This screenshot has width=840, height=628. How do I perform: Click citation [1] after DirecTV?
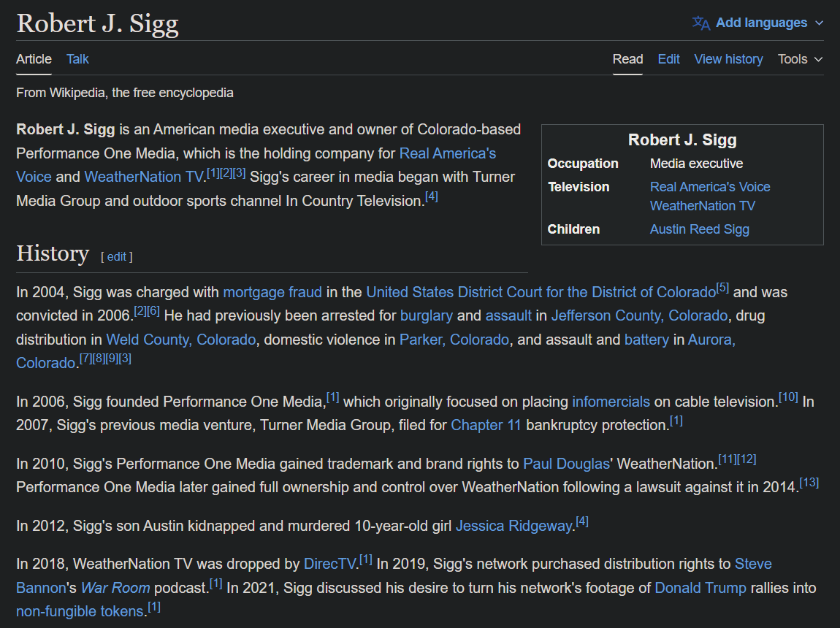(x=366, y=559)
